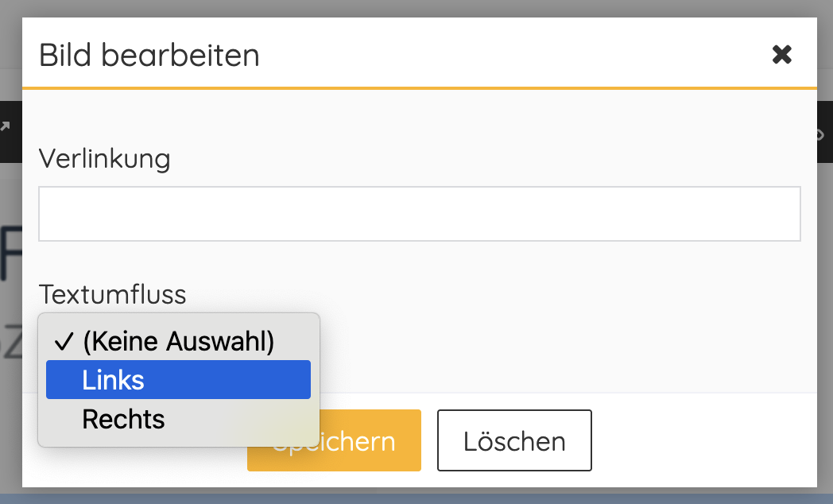The image size is (833, 504).
Task: Click the checkmark beside (Keine Auswahl)
Action: [x=64, y=342]
